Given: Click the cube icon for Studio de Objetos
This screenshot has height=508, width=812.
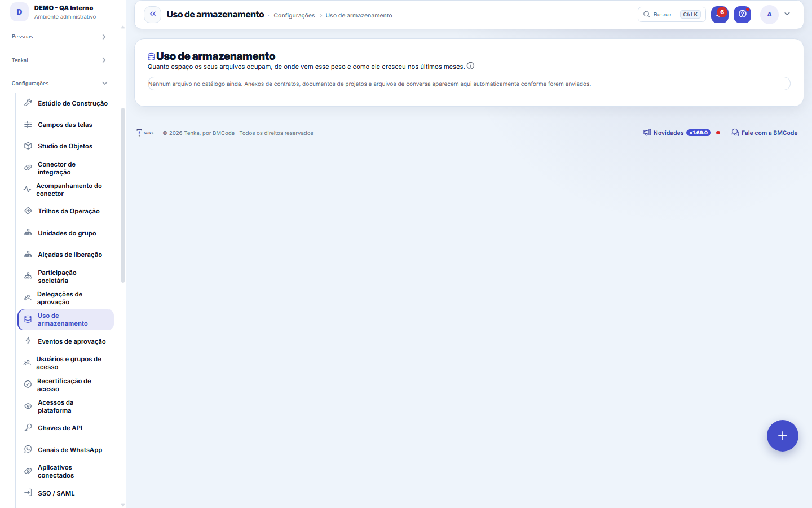Looking at the screenshot, I should [x=28, y=146].
